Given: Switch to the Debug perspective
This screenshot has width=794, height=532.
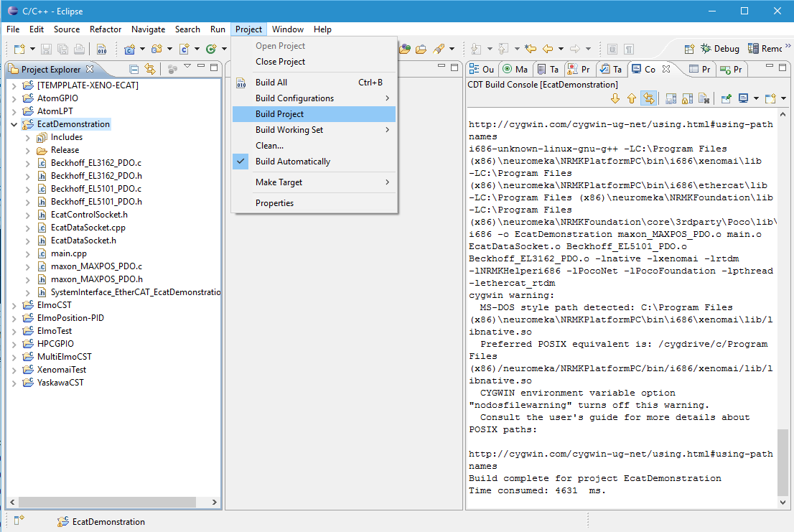Looking at the screenshot, I should (x=720, y=49).
